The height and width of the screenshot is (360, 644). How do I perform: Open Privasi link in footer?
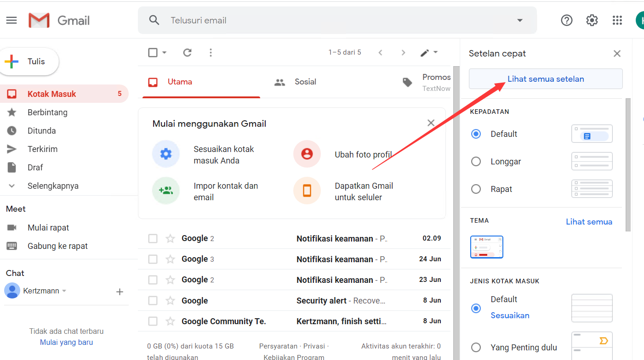[314, 346]
